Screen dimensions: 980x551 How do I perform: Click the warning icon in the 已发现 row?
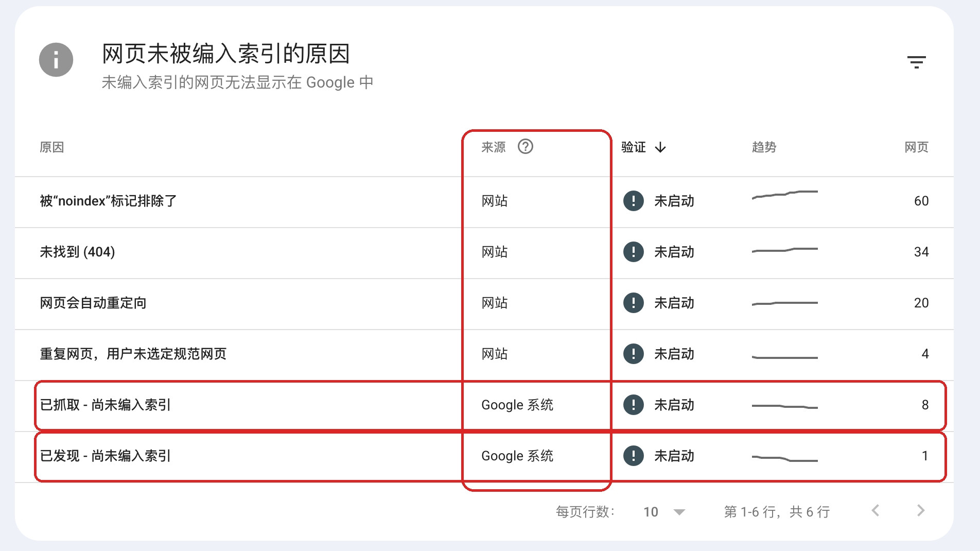click(x=633, y=456)
